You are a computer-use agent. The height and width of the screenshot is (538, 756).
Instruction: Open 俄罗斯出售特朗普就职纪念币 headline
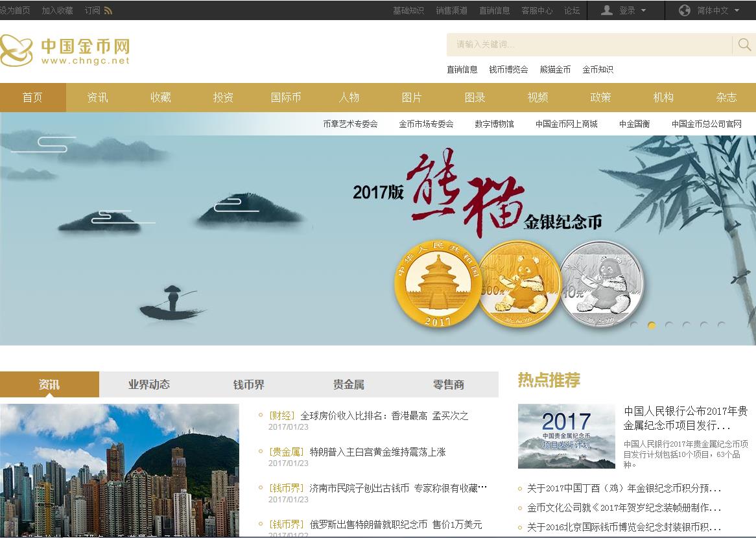click(x=396, y=524)
